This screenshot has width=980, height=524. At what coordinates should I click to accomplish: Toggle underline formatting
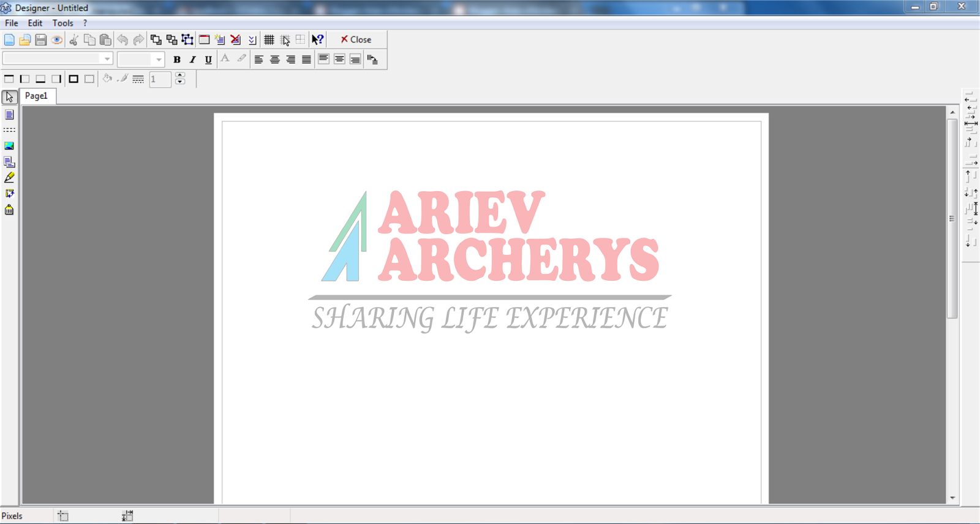tap(208, 59)
